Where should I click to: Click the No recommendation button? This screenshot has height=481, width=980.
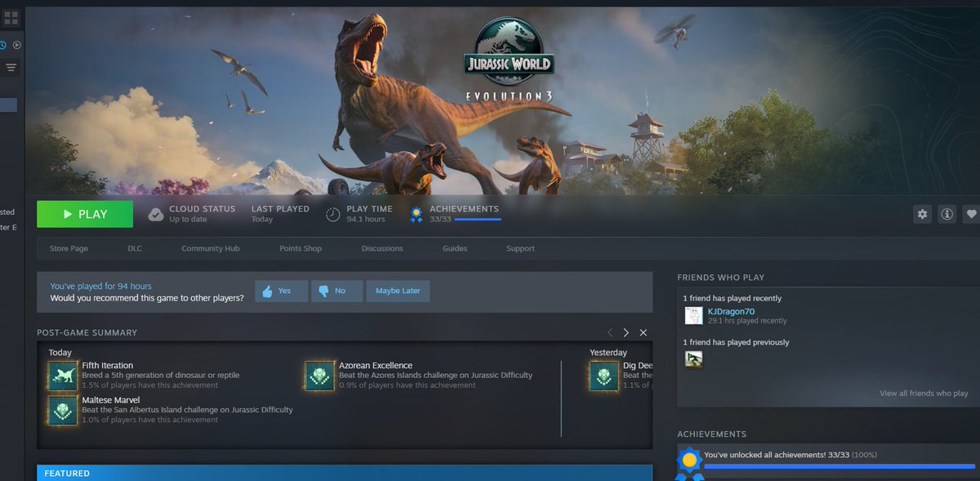(x=336, y=291)
